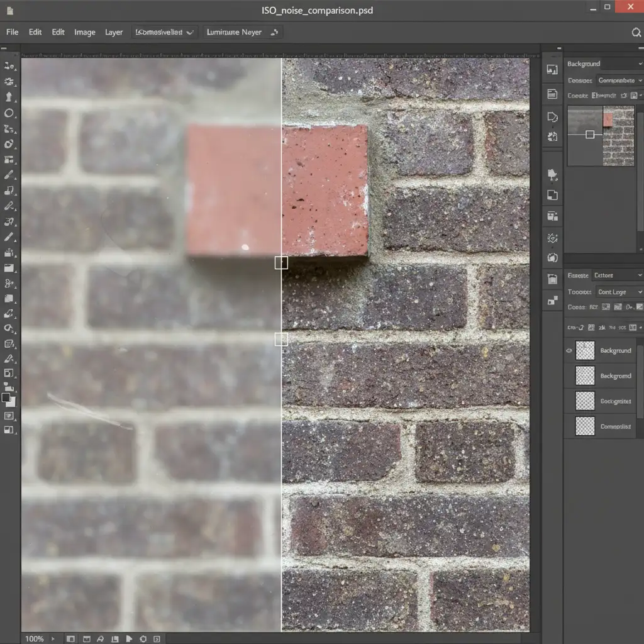
Task: Click the search magnifier icon at top right
Action: click(636, 33)
